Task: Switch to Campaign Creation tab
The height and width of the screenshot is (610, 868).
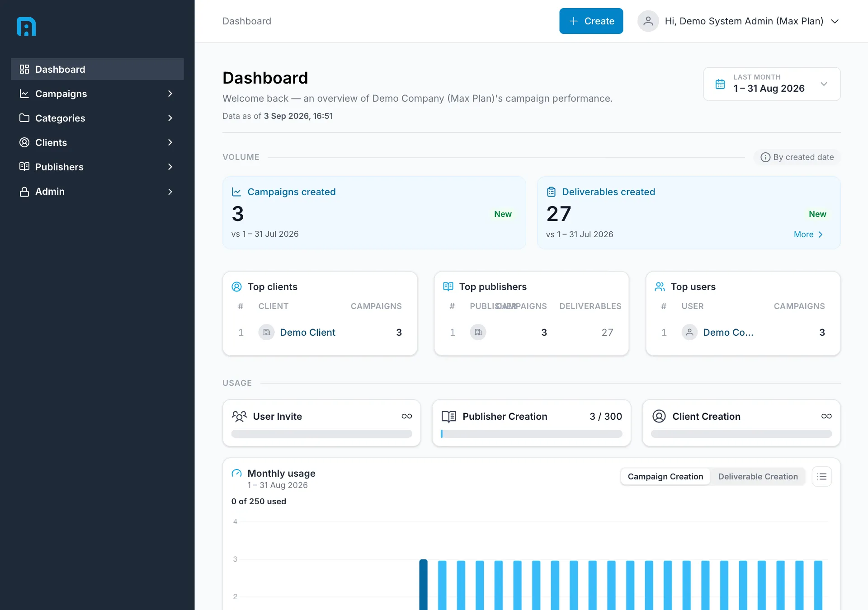Action: pyautogui.click(x=665, y=477)
